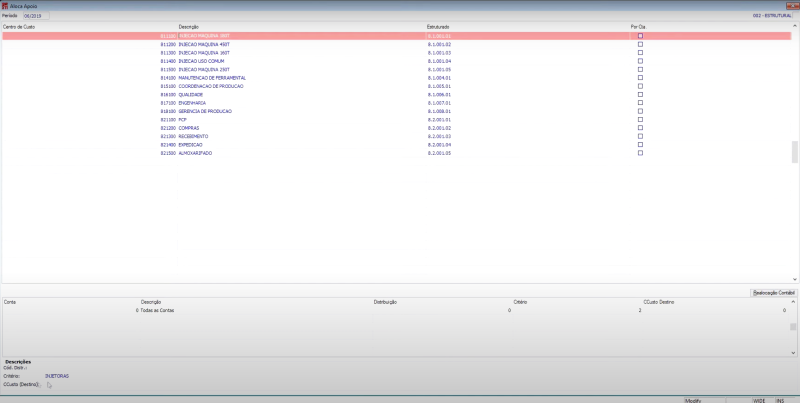Tick Por Cia checkbox for MANUTENCAO DE FERRAMENTAL

pos(640,78)
